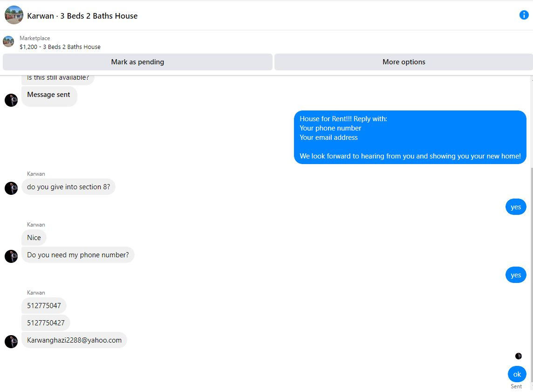This screenshot has height=392, width=533.
Task: Select the 5127750427 phone number message
Action: tap(46, 323)
